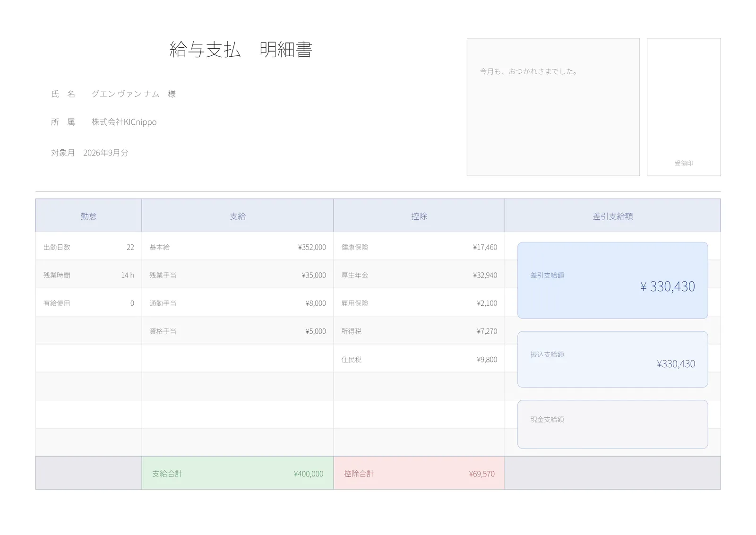Select the 控除 column header
The image size is (756, 535).
[419, 216]
